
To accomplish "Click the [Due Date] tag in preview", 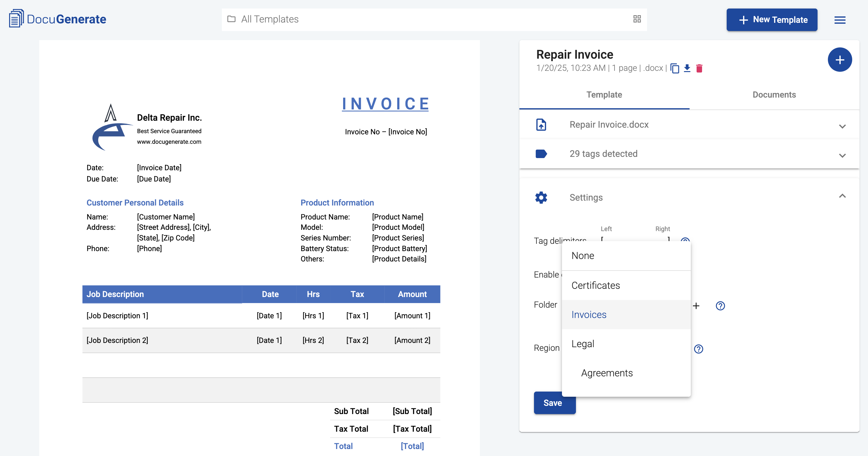I will 154,179.
